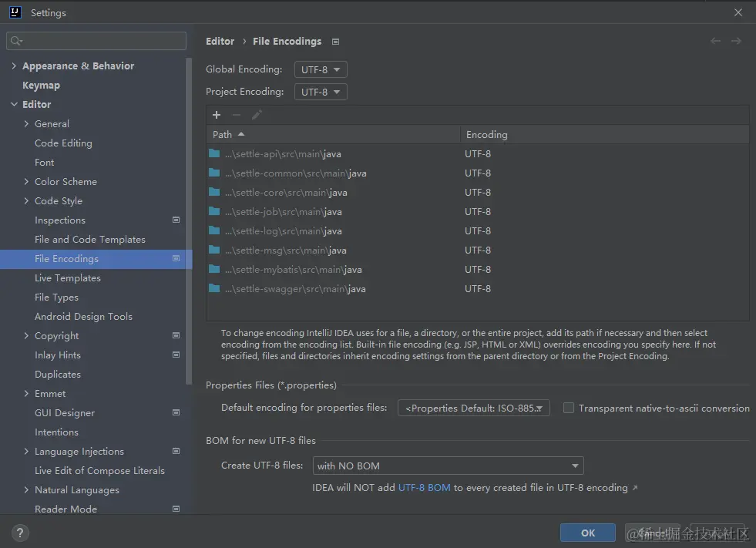The width and height of the screenshot is (756, 548).
Task: Click the add path plus icon
Action: (217, 115)
